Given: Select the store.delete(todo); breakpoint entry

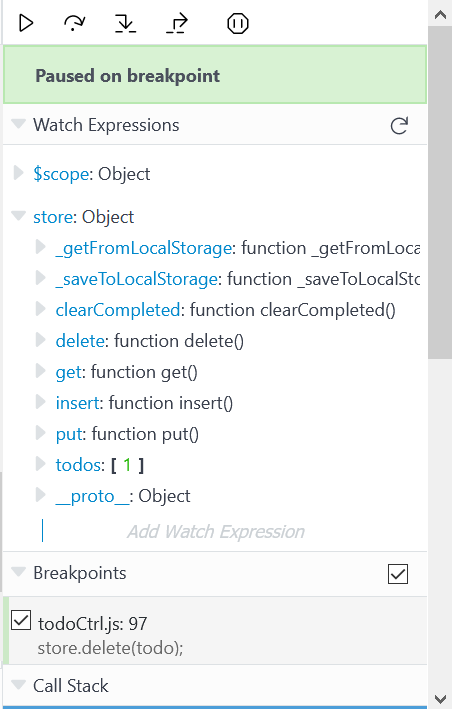Looking at the screenshot, I should (215, 631).
